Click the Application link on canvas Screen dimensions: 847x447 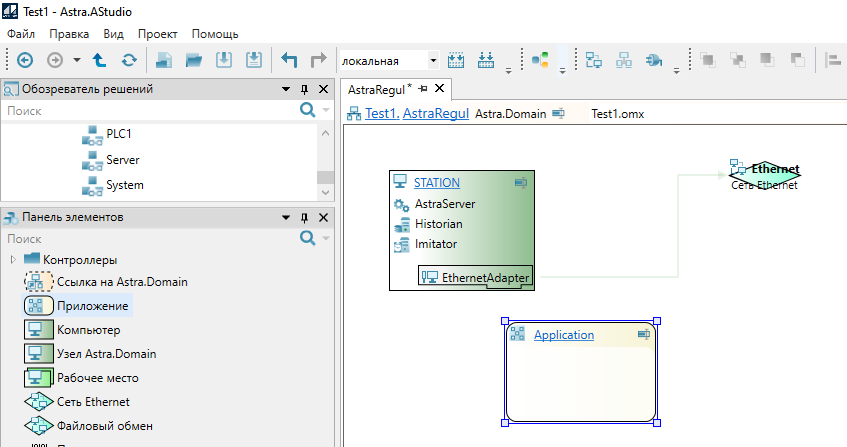[x=564, y=335]
